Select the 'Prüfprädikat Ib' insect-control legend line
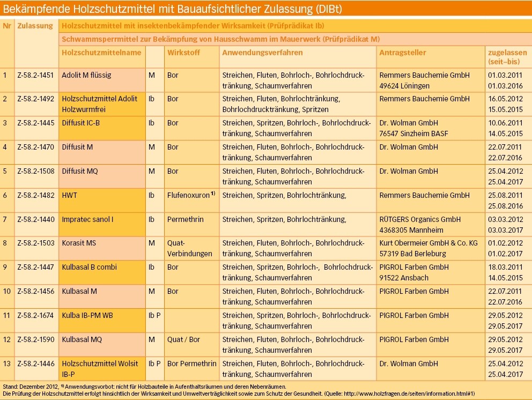This screenshot has height=400, width=532. point(193,26)
